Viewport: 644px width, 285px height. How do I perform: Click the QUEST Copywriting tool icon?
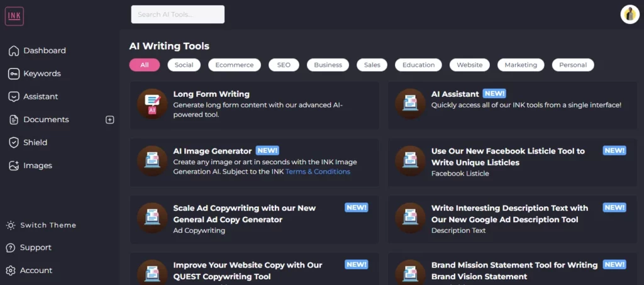click(152, 272)
